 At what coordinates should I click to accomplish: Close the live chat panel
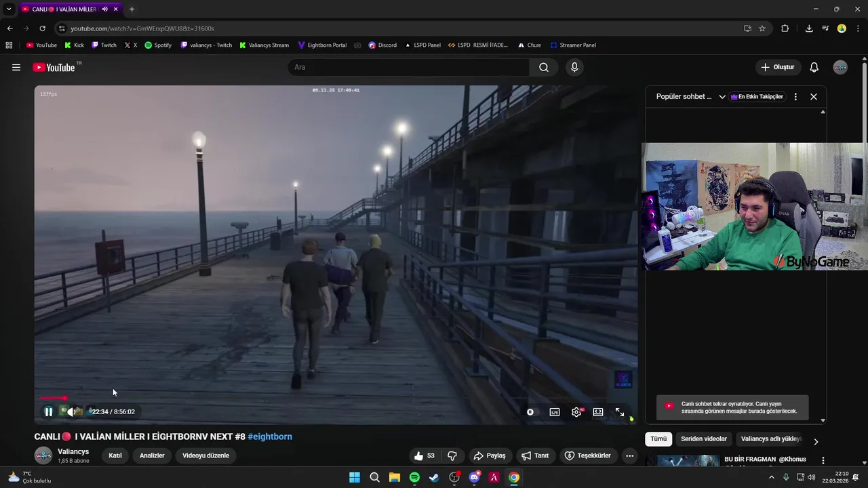click(814, 96)
